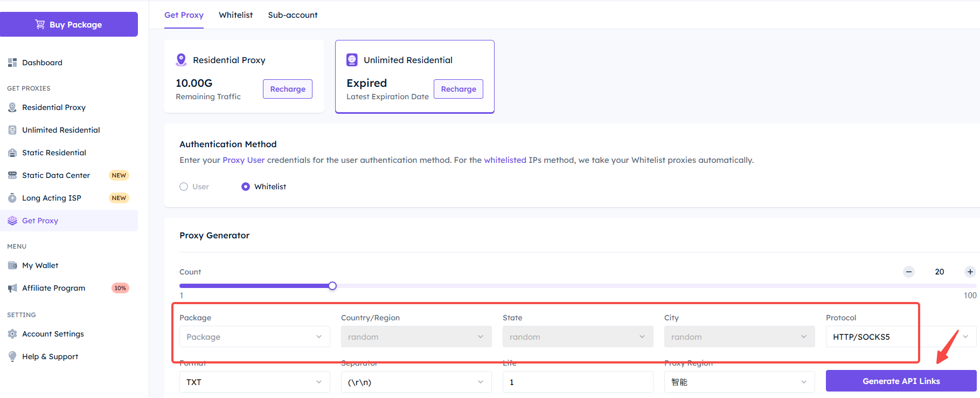This screenshot has height=398, width=980.
Task: Increase the count with the plus button
Action: [x=970, y=272]
